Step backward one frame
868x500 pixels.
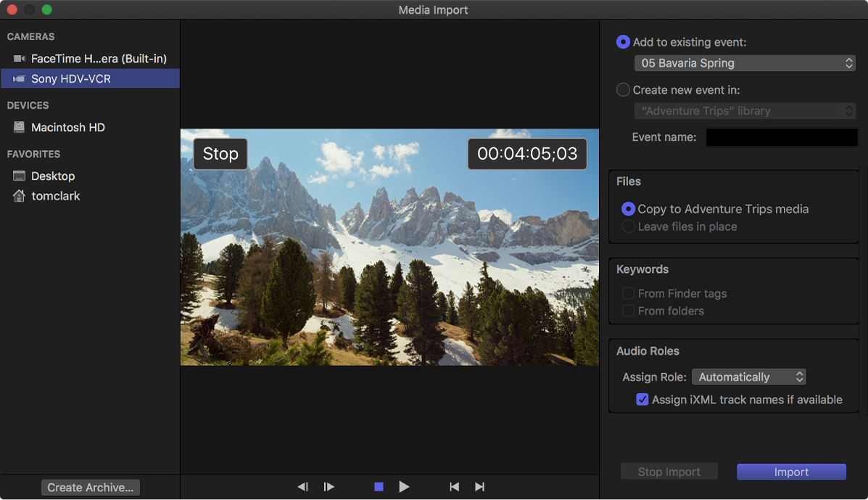tap(302, 487)
